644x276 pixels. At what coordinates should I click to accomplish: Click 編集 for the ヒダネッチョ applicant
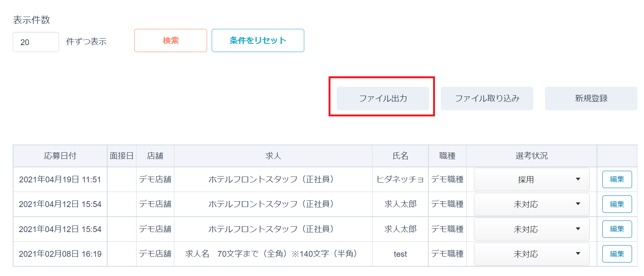pos(617,179)
